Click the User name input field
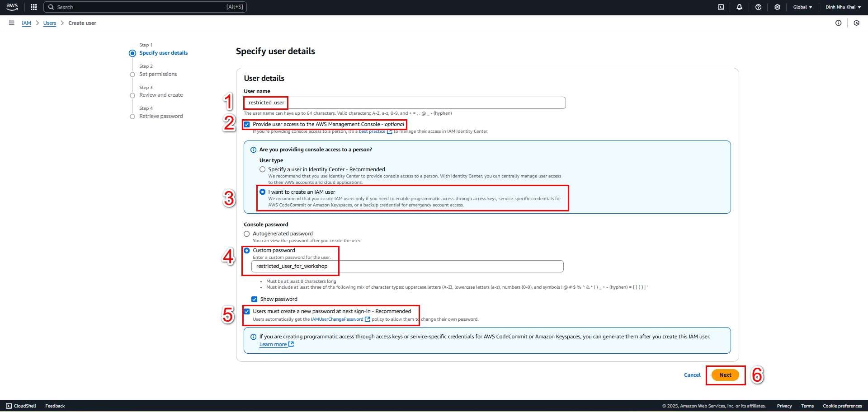 (x=405, y=103)
